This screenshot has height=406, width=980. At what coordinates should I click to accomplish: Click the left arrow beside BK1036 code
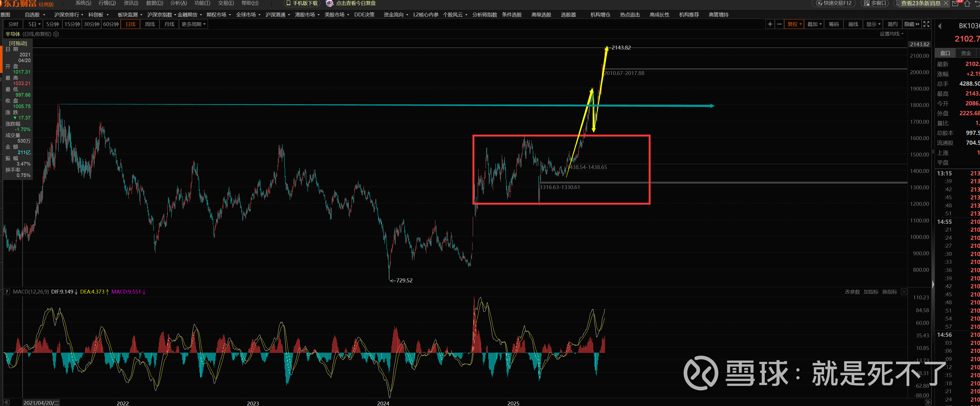pos(939,26)
